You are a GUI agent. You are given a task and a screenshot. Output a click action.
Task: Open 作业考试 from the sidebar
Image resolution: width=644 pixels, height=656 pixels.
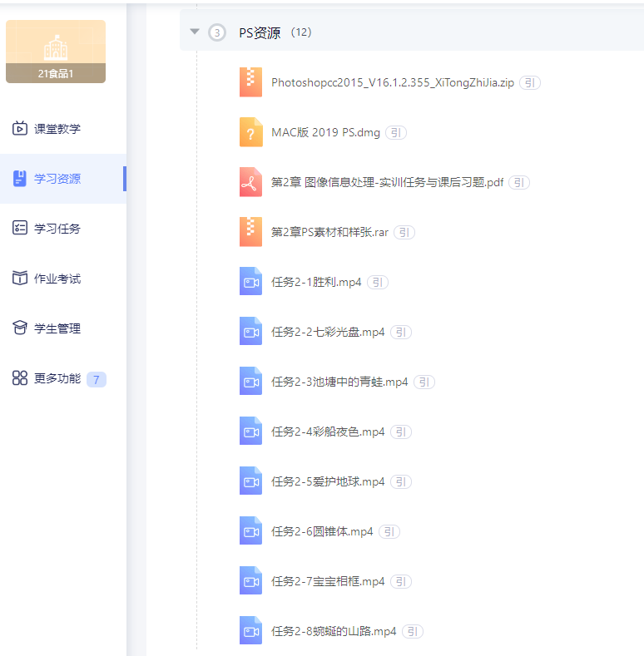point(57,279)
